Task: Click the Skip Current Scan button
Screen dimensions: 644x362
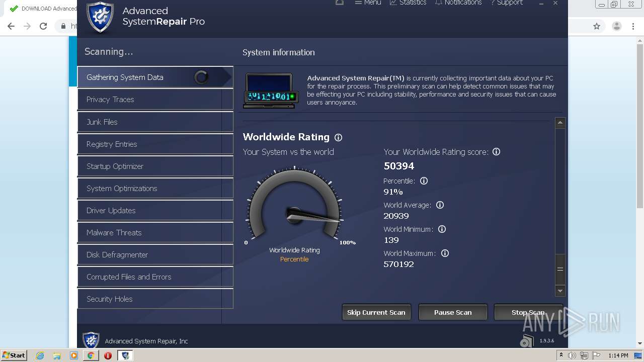Action: (x=376, y=312)
